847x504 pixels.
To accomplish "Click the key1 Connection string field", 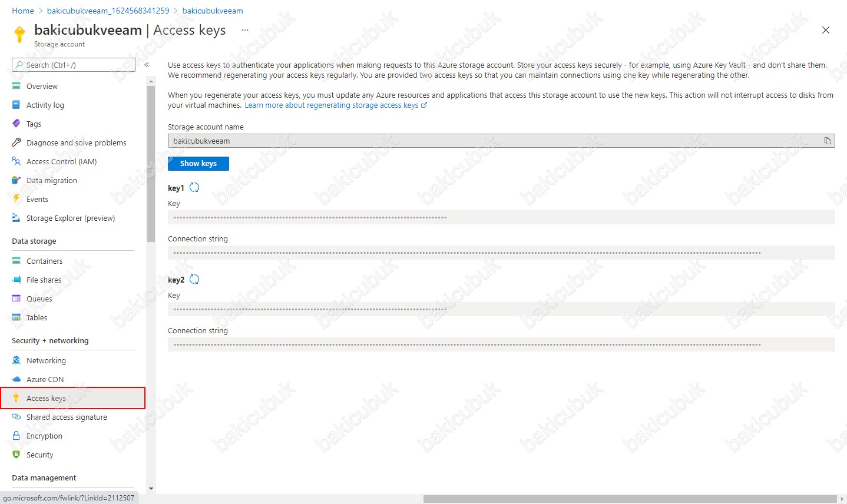I will pyautogui.click(x=501, y=253).
